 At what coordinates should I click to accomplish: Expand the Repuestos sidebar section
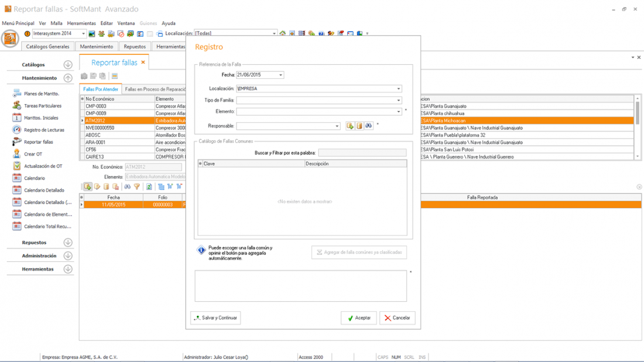pos(68,242)
